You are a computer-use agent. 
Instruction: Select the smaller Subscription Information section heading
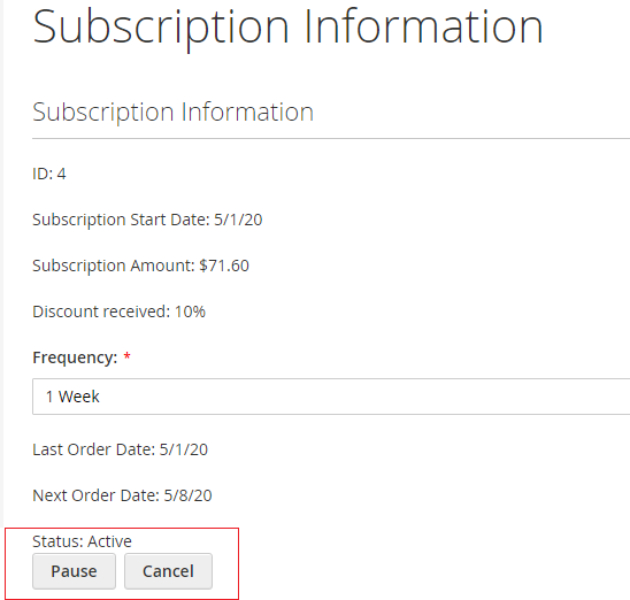point(173,111)
